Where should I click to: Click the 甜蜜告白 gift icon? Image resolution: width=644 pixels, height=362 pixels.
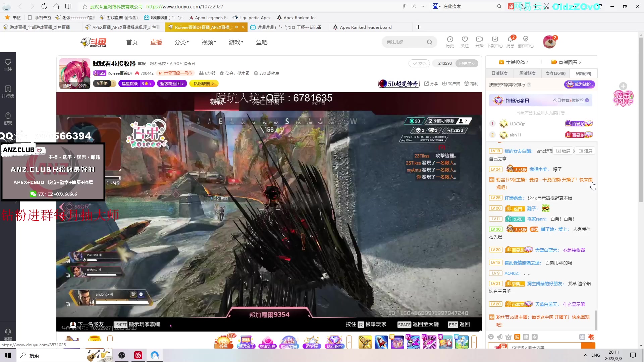point(267,342)
